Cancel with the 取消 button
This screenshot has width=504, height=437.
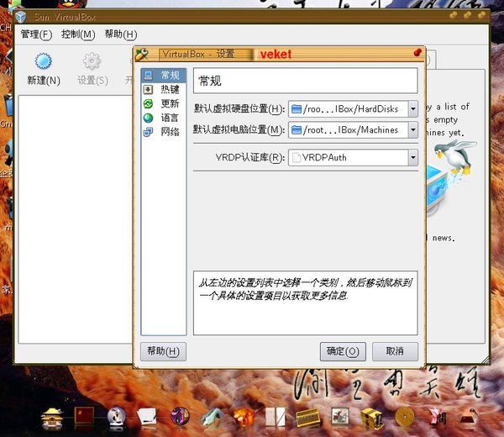coord(395,351)
